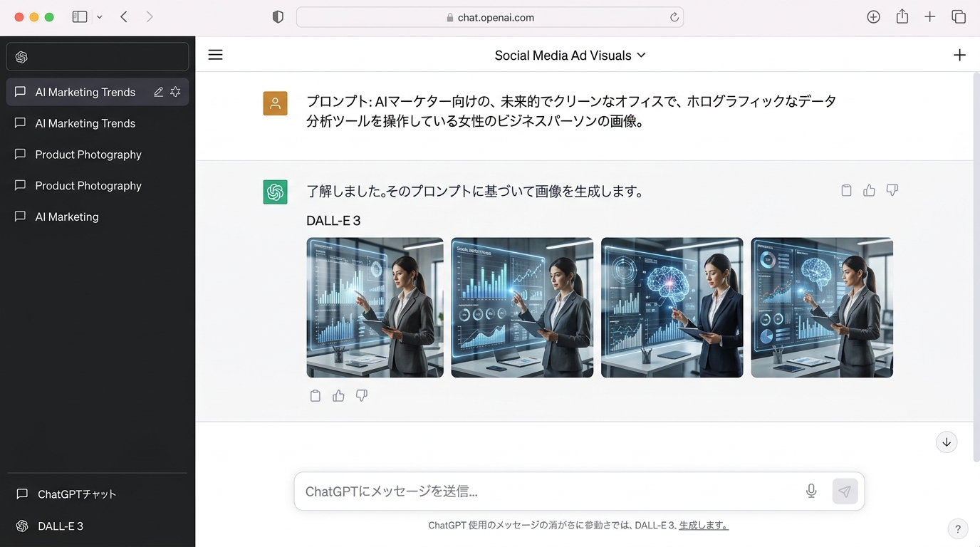Copy response using top-right clipboard icon

846,190
